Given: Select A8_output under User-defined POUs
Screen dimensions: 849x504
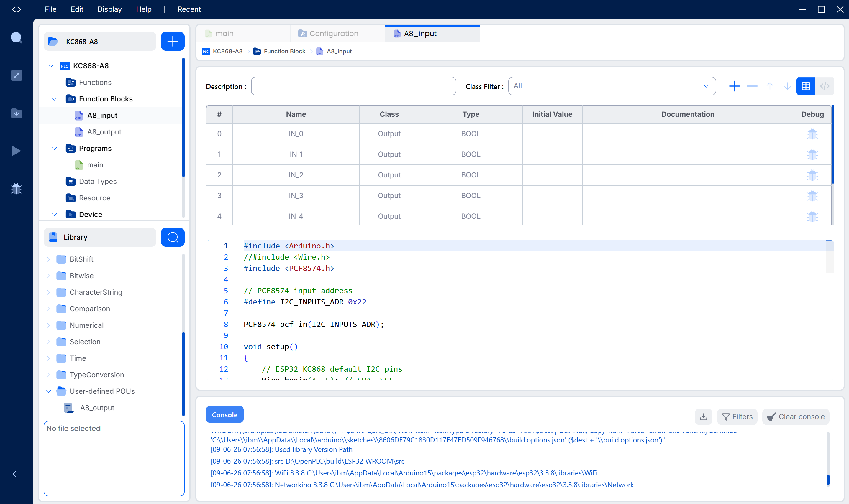Looking at the screenshot, I should [97, 408].
